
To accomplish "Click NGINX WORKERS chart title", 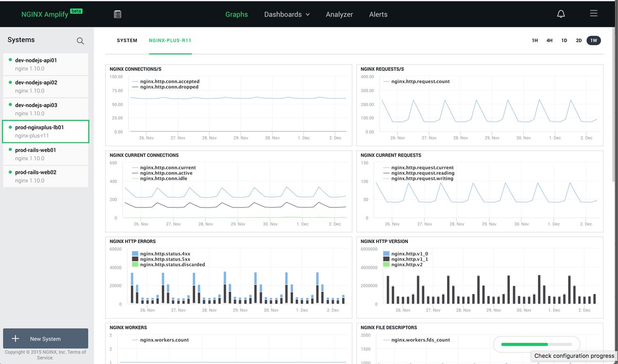I will (128, 327).
